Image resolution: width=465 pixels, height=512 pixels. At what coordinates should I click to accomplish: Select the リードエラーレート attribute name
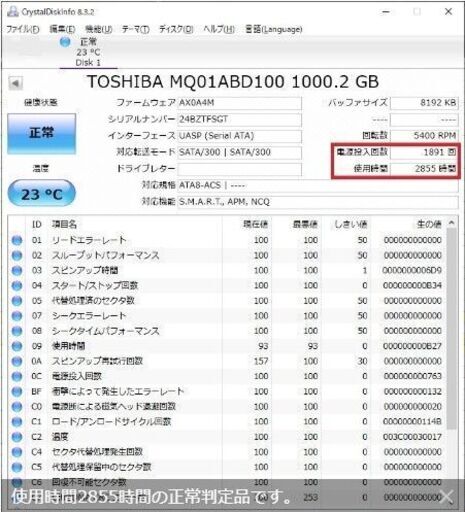coord(89,240)
